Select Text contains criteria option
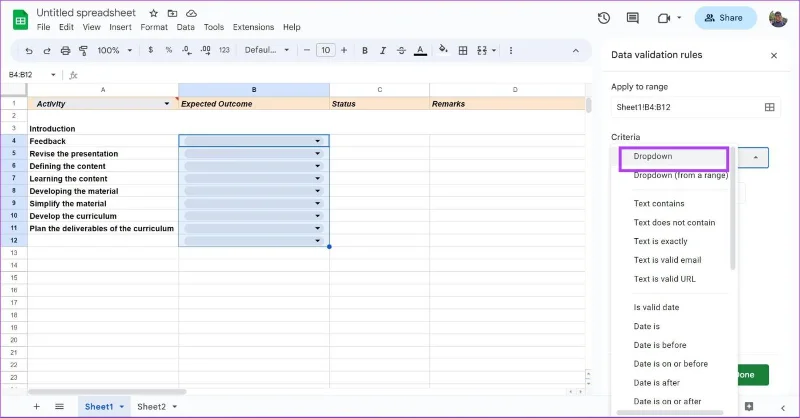The width and height of the screenshot is (800, 418). click(659, 203)
